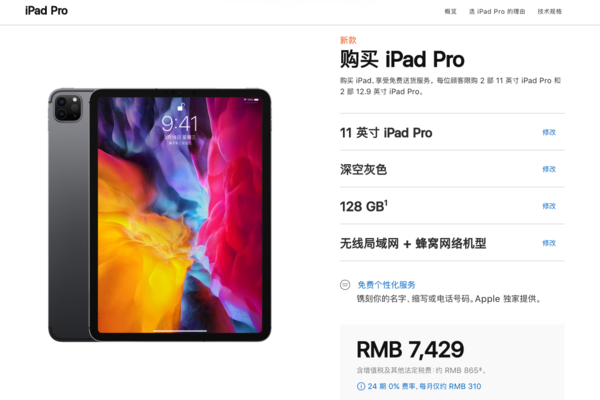Click 修改 next to 深空灰色
600x400 pixels.
tap(549, 169)
